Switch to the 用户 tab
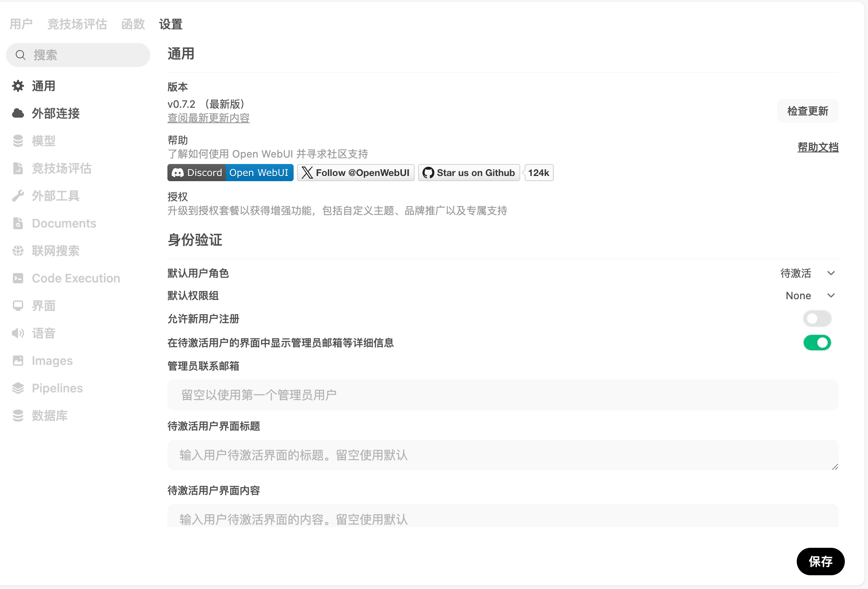 click(21, 24)
